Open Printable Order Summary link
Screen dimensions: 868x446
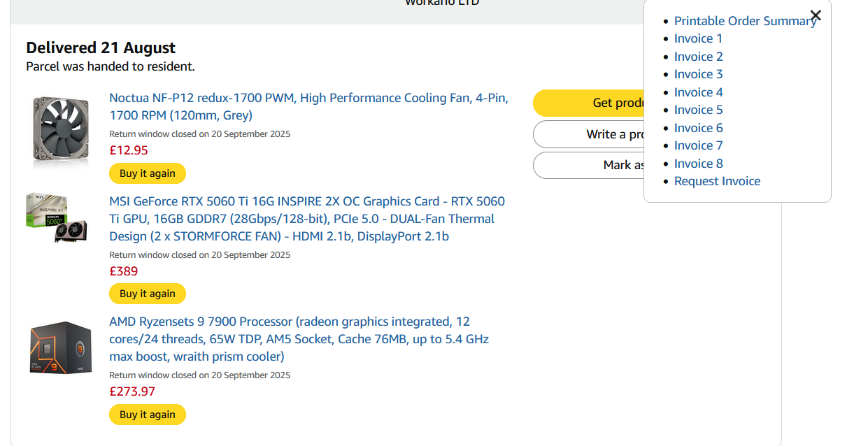click(x=740, y=21)
